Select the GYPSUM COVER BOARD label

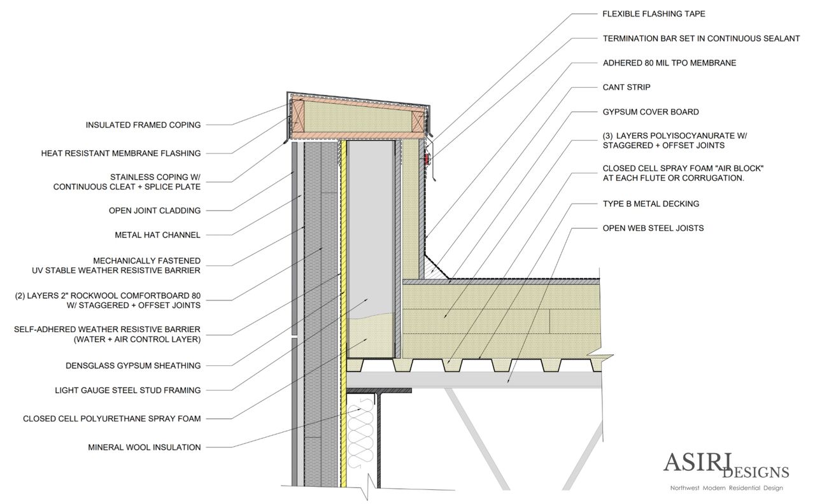click(651, 111)
